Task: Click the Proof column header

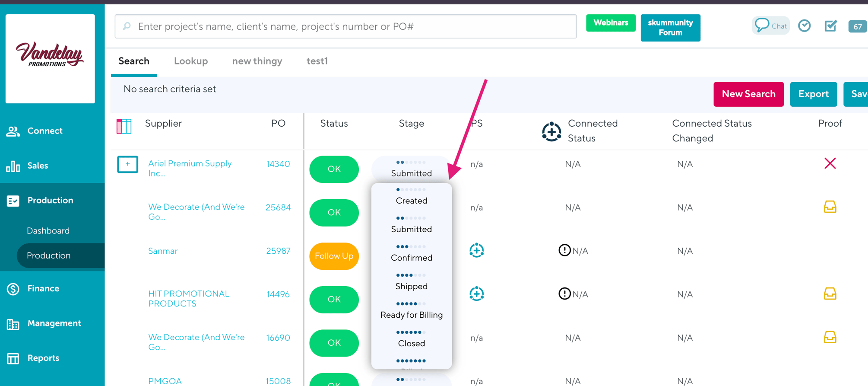Action: pos(830,124)
